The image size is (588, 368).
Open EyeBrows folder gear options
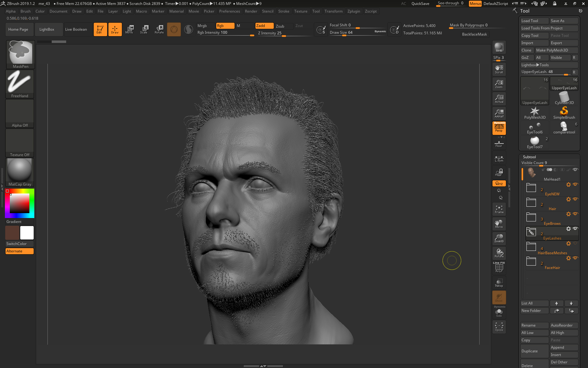tap(568, 214)
